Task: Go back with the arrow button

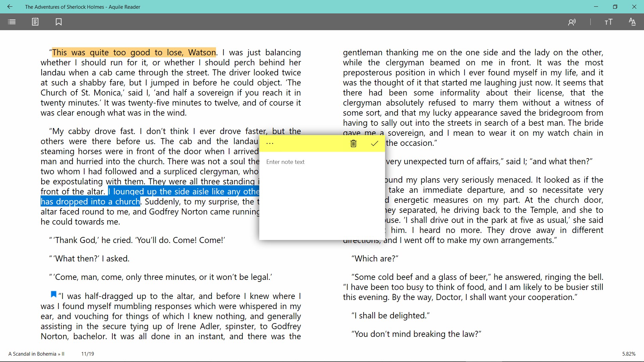Action: [x=10, y=7]
